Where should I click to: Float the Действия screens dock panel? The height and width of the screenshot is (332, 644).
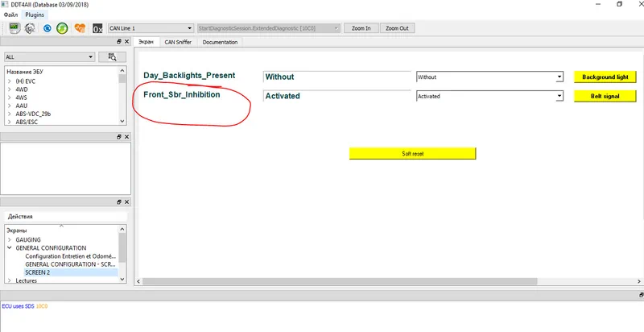119,201
